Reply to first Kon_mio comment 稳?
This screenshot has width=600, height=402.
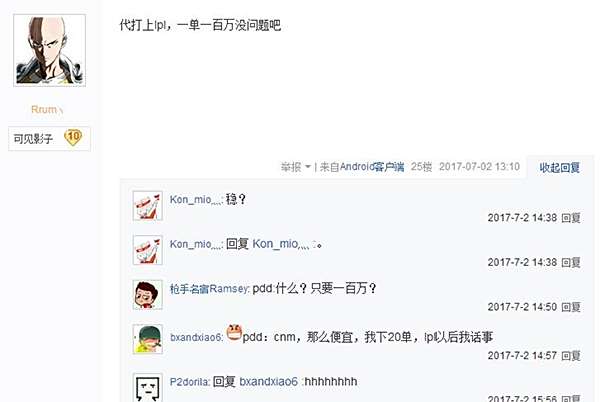(x=571, y=218)
